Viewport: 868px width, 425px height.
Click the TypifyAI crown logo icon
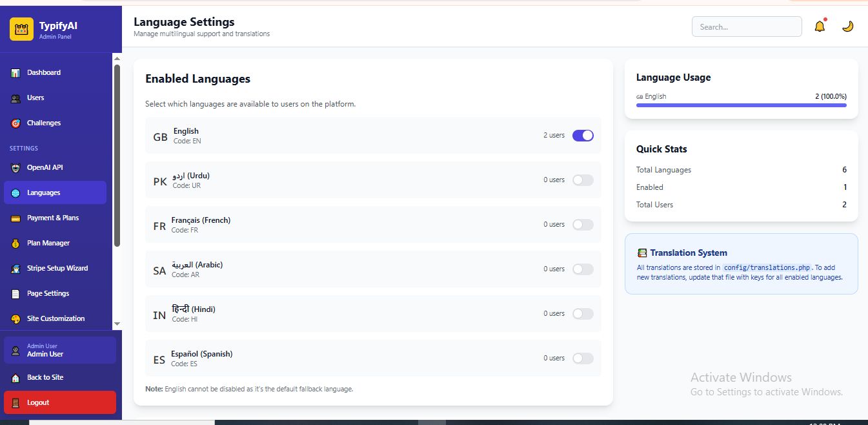click(21, 29)
